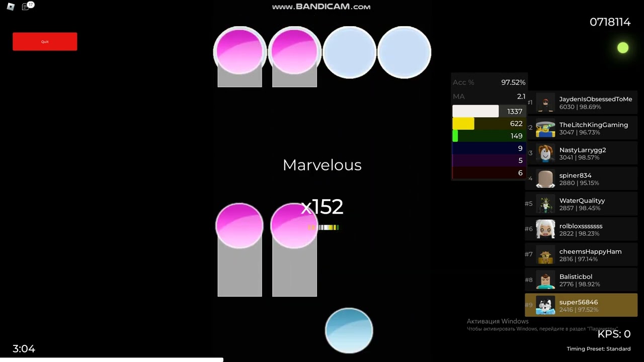The width and height of the screenshot is (644, 362).
Task: Select Balisticbol avatar thumbnail
Action: point(545,280)
